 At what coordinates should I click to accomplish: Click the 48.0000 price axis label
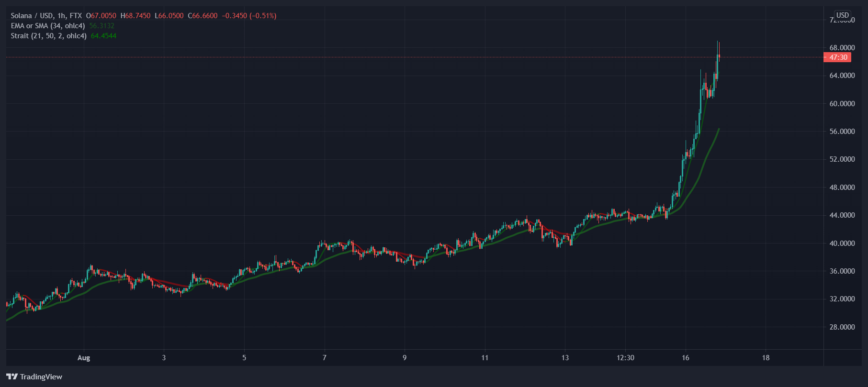click(x=842, y=188)
